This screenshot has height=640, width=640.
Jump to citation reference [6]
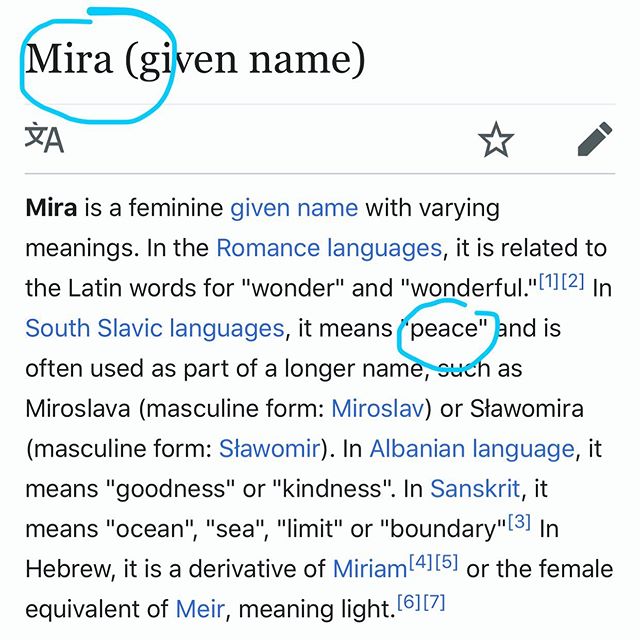click(409, 601)
